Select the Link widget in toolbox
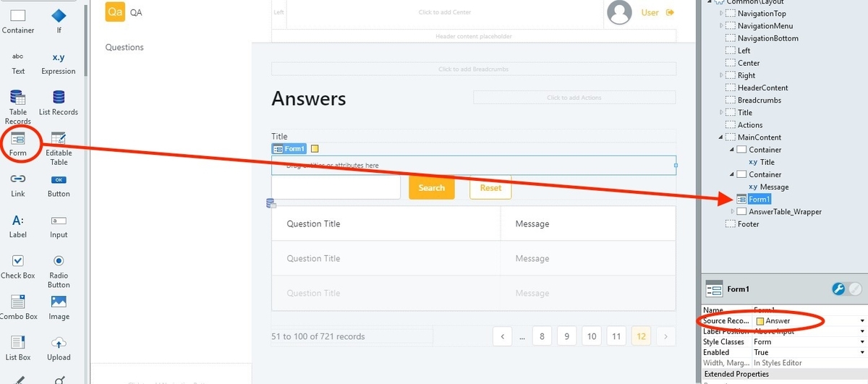This screenshot has height=384, width=868. pyautogui.click(x=18, y=185)
